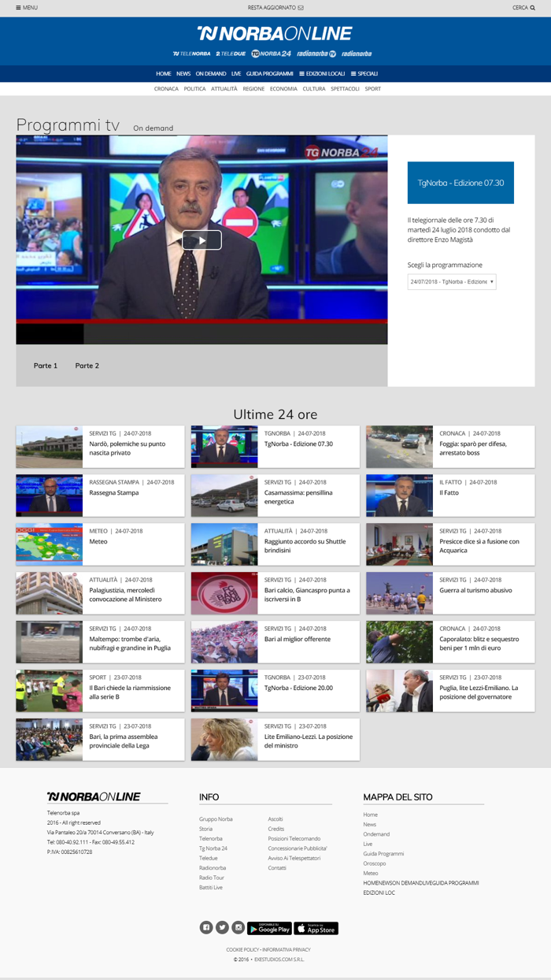Select the CULTURA category
551x980 pixels.
coord(314,89)
